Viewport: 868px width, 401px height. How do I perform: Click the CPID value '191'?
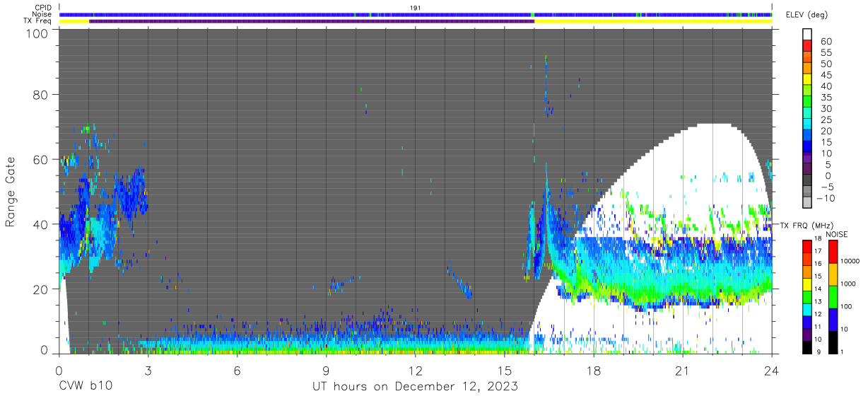tap(416, 8)
